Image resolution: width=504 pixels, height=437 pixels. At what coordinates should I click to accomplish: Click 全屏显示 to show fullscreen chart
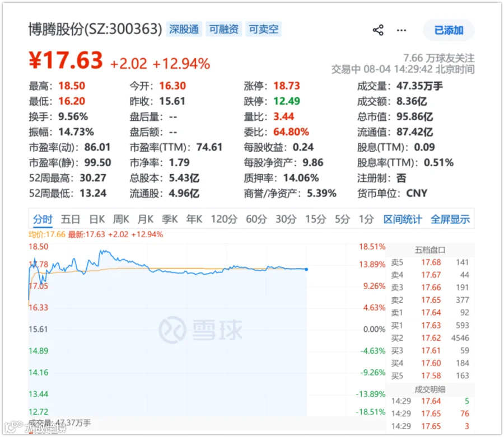(450, 219)
